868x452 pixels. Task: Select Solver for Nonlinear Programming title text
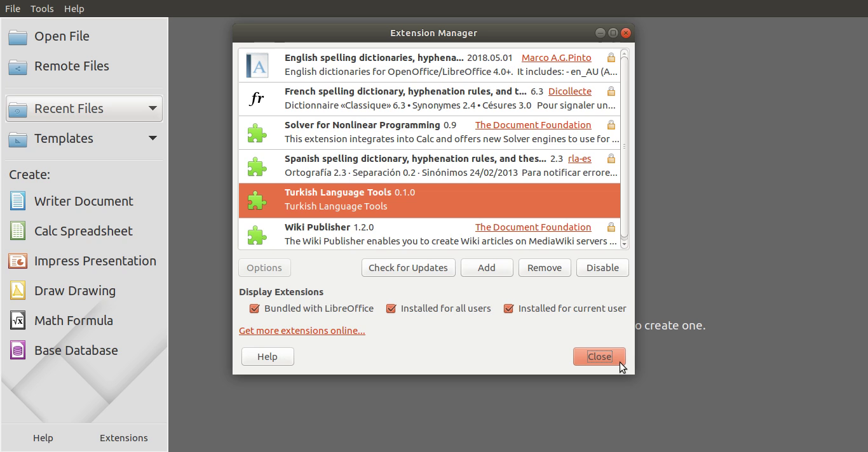point(362,125)
